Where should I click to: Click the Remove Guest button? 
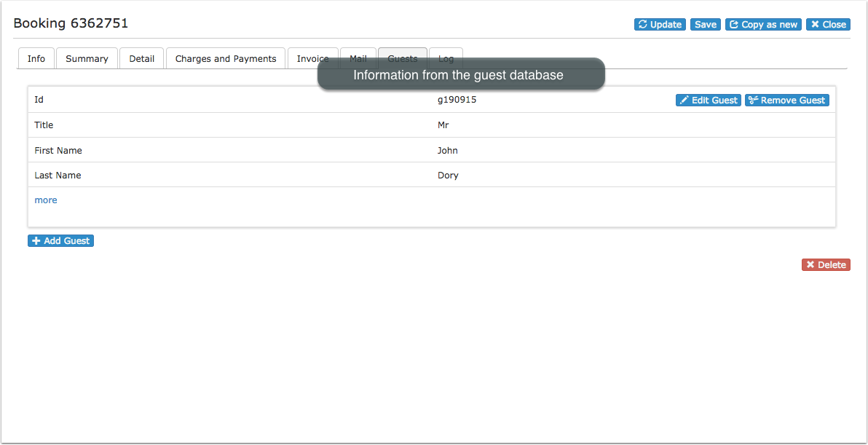786,101
